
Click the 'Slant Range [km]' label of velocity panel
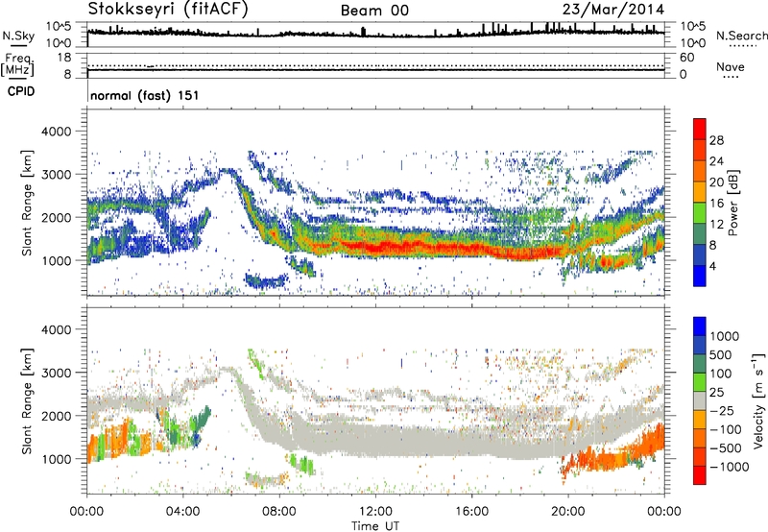(27, 401)
